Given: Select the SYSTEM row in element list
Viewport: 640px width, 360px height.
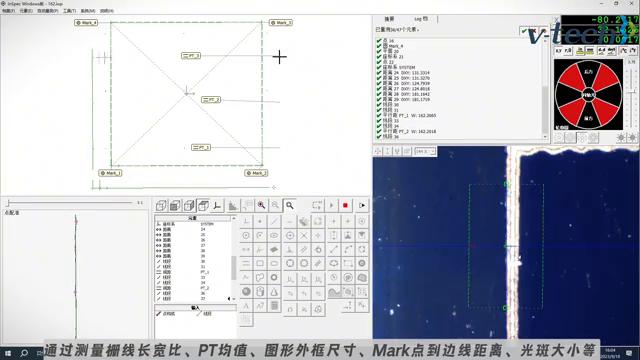Looking at the screenshot, I should pyautogui.click(x=192, y=224).
